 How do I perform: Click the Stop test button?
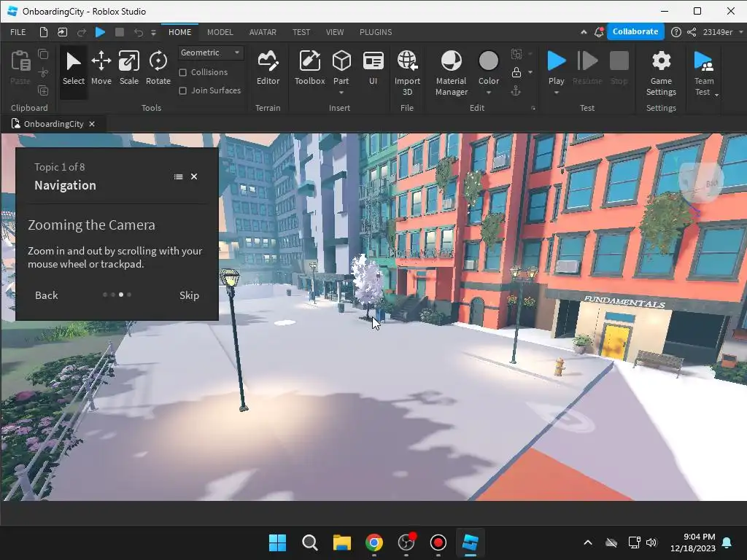pyautogui.click(x=619, y=69)
